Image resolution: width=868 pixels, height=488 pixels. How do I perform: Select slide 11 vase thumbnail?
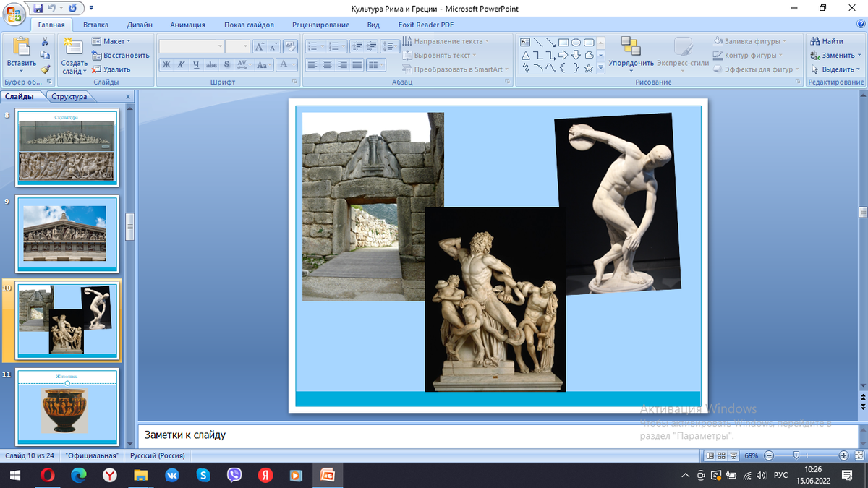67,407
